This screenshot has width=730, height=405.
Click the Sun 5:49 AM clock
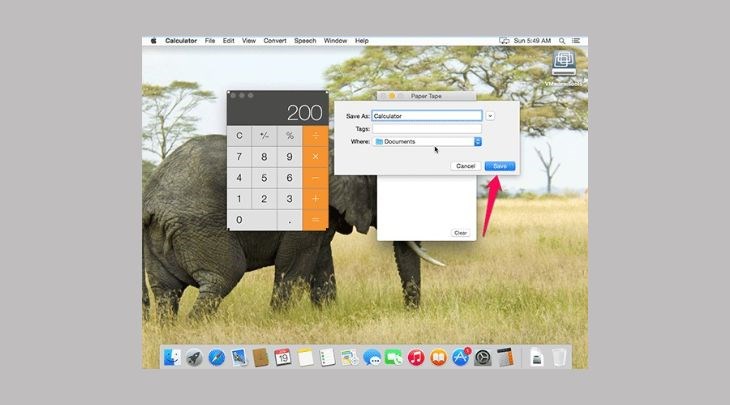coord(532,41)
